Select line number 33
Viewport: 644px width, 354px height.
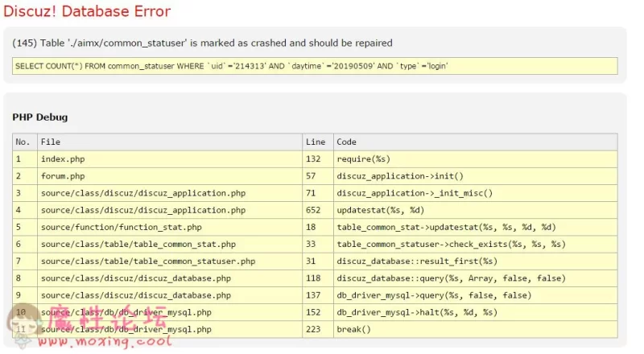(318, 244)
